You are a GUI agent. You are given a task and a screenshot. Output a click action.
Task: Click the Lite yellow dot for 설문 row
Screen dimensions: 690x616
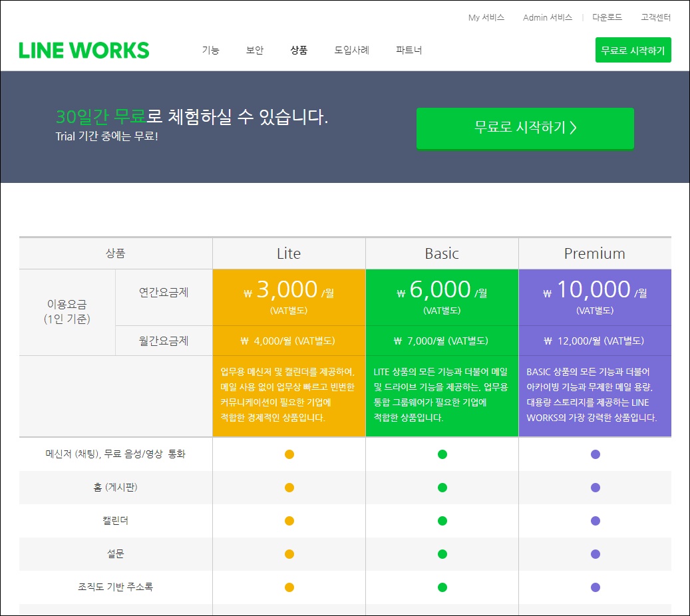(x=289, y=554)
